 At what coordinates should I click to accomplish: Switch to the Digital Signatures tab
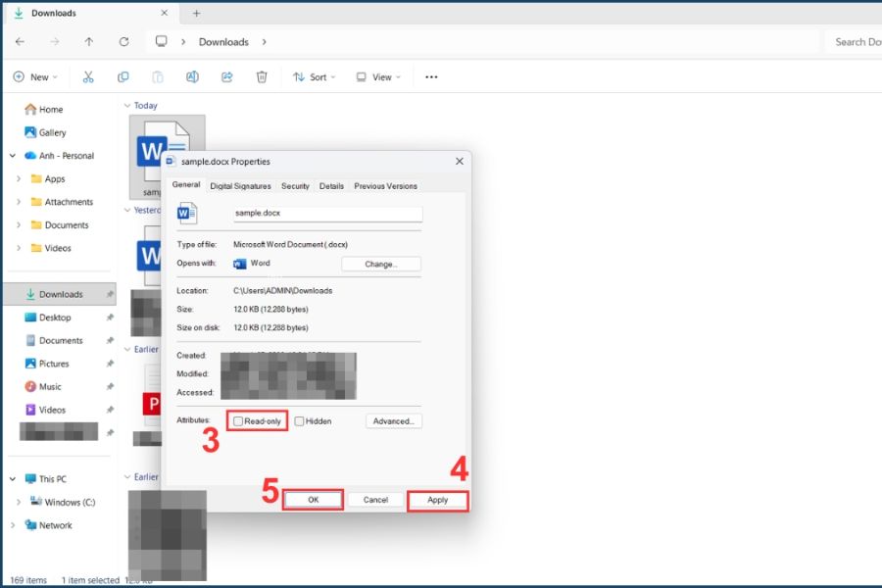click(240, 186)
